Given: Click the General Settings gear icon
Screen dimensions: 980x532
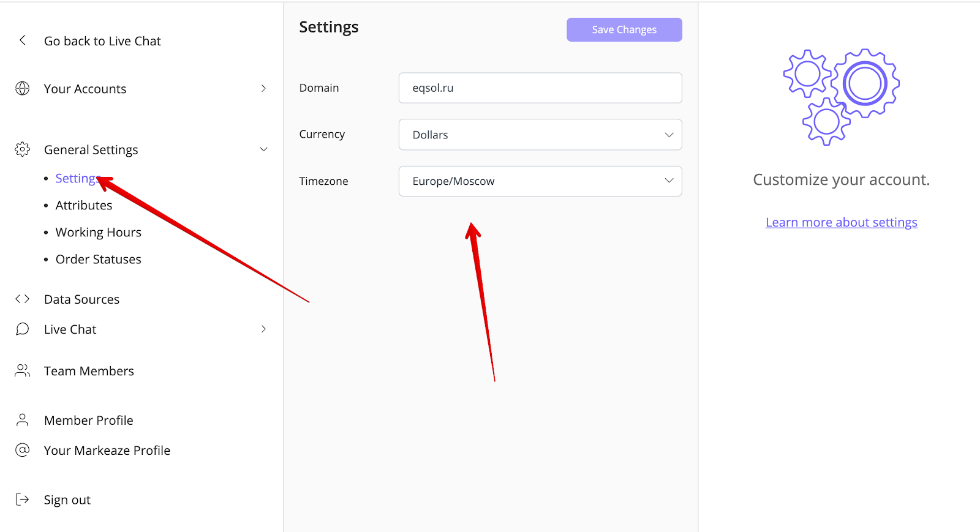Looking at the screenshot, I should click(x=23, y=149).
